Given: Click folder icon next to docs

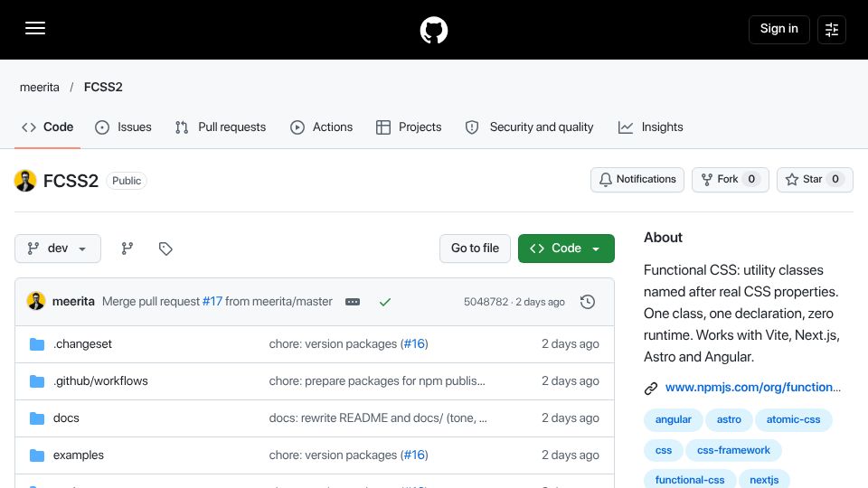Looking at the screenshot, I should pyautogui.click(x=37, y=418).
